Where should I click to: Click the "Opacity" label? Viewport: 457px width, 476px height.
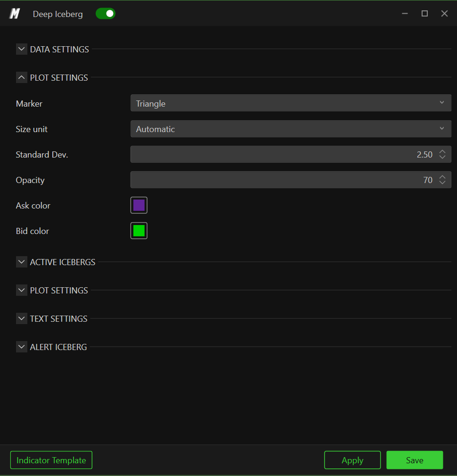tap(30, 180)
